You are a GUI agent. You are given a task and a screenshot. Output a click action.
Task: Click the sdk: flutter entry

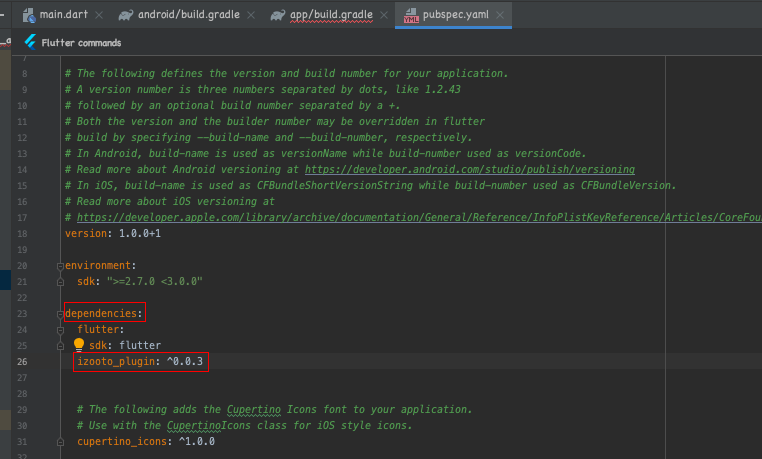click(125, 345)
